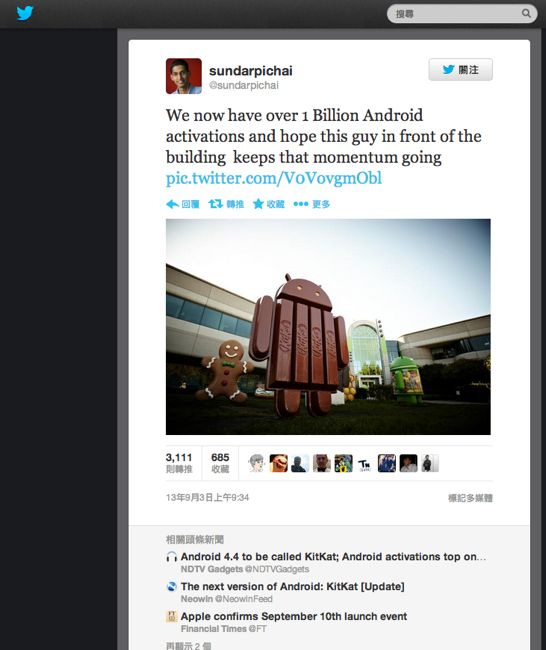546x650 pixels.
Task: Expand the 更多 more options menu
Action: (311, 204)
